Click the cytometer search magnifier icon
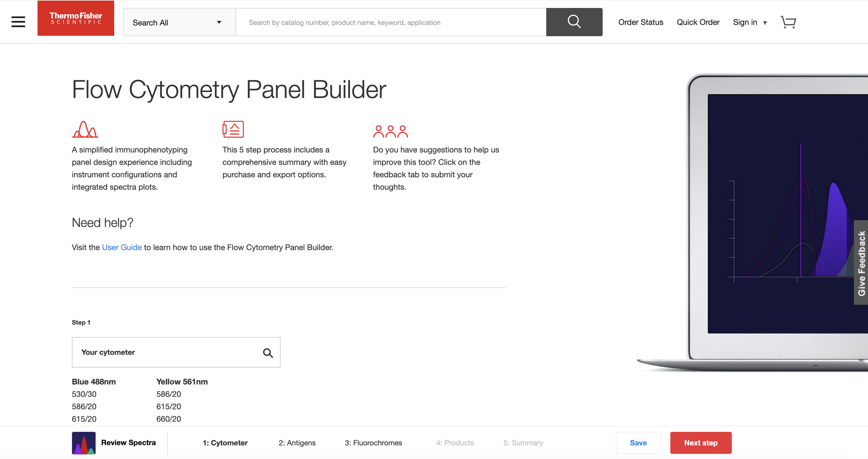 coord(268,353)
